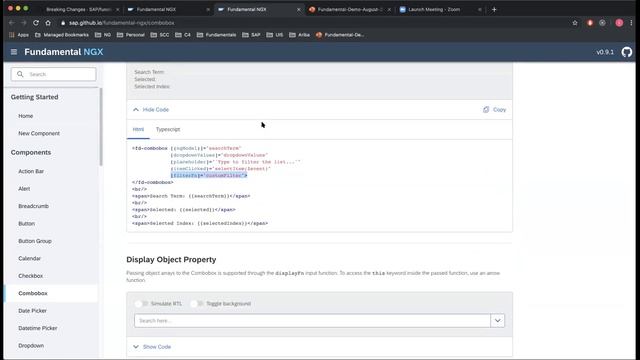Toggle the Simulate RTL switch

[x=142, y=303]
